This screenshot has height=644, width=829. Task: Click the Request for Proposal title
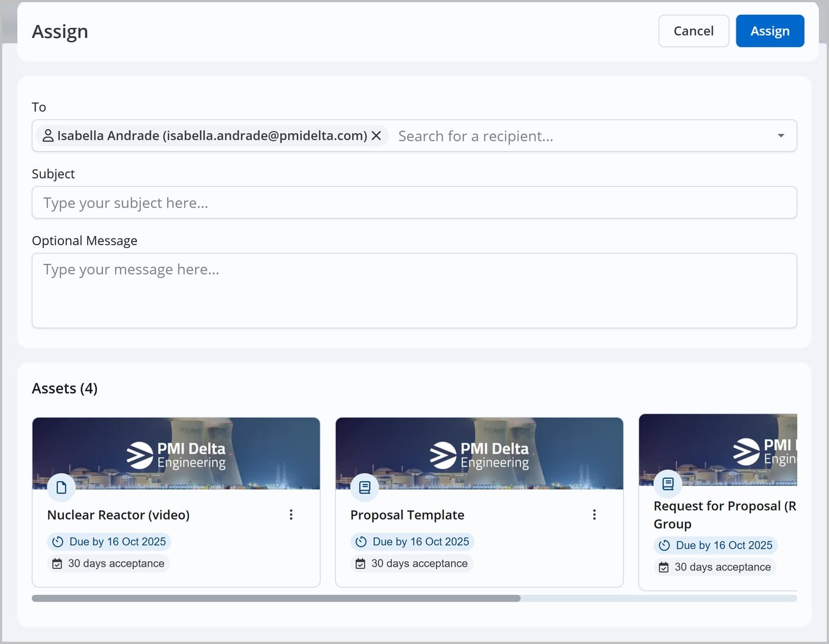click(x=725, y=515)
